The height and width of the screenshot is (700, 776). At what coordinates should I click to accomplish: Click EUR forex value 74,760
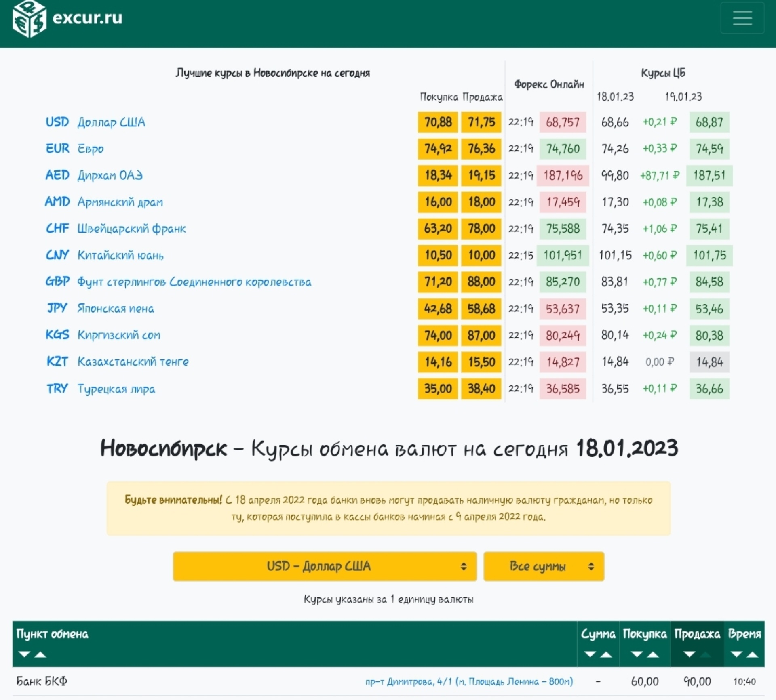tap(563, 149)
